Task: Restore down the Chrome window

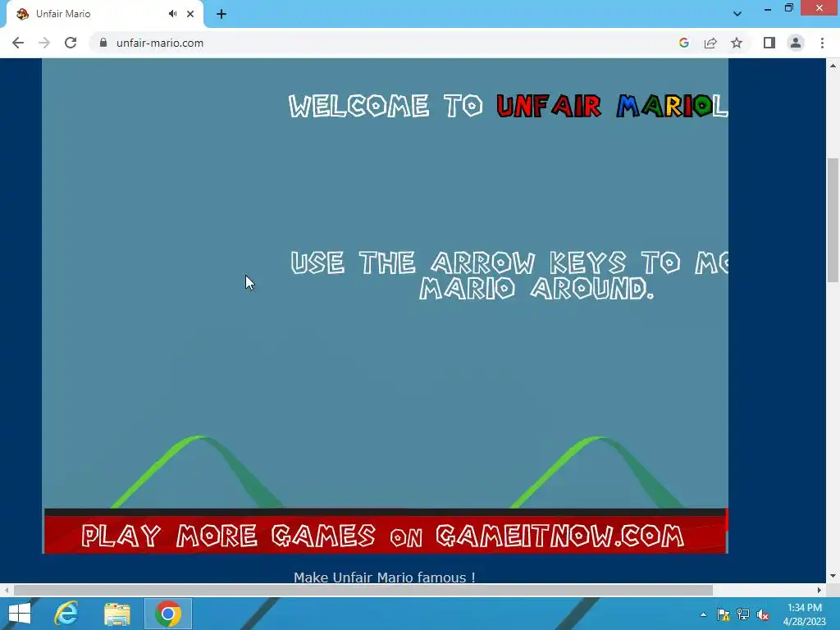Action: click(x=788, y=8)
